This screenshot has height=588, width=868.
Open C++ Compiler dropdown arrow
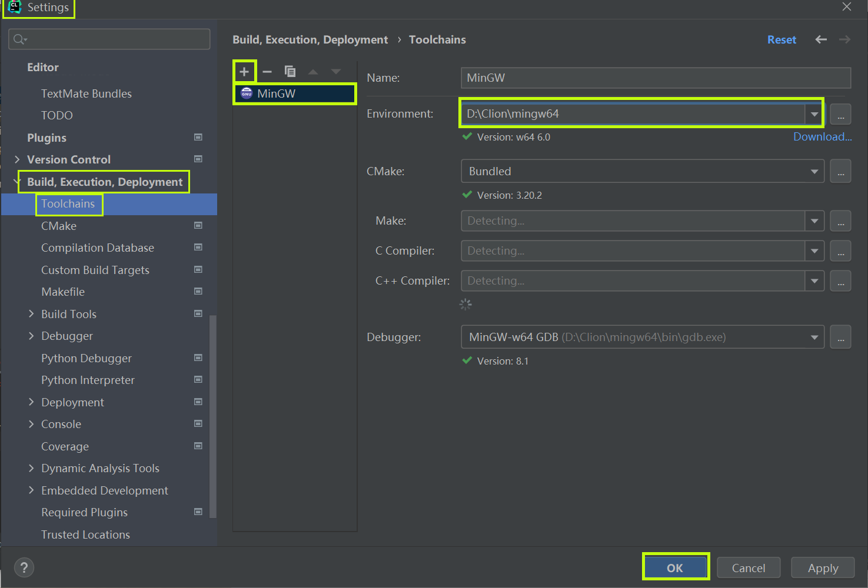pos(814,281)
